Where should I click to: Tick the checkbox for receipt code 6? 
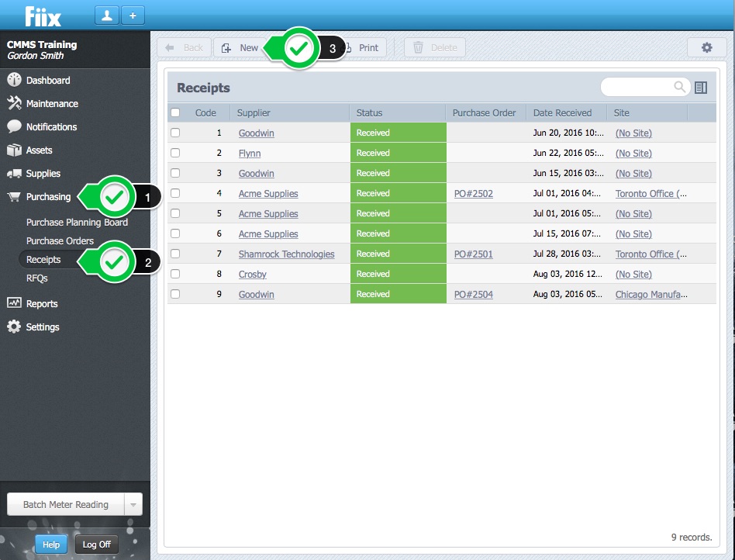click(175, 233)
